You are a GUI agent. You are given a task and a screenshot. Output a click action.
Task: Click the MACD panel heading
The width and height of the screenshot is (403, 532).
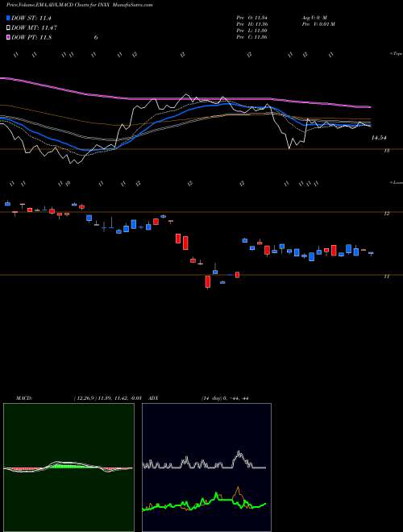(24, 397)
